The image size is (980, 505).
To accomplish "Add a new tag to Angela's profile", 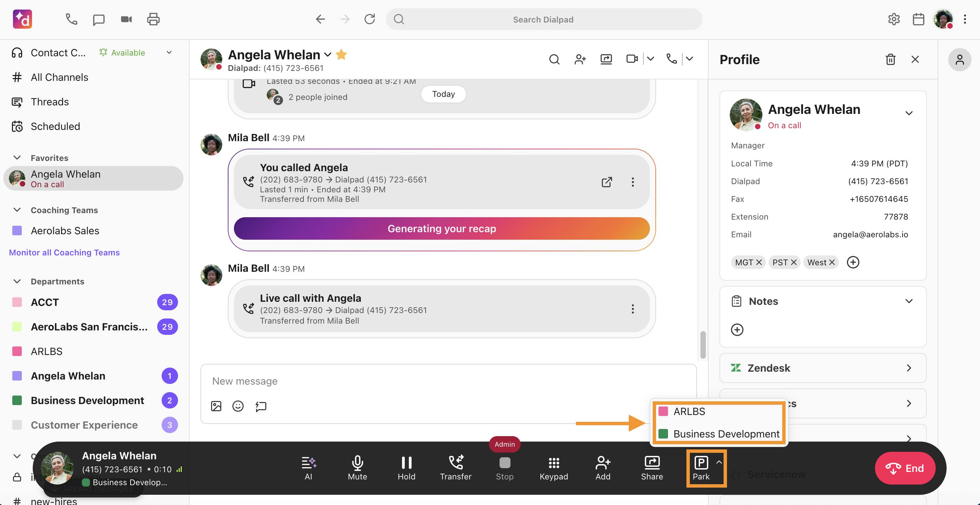I will coord(853,262).
